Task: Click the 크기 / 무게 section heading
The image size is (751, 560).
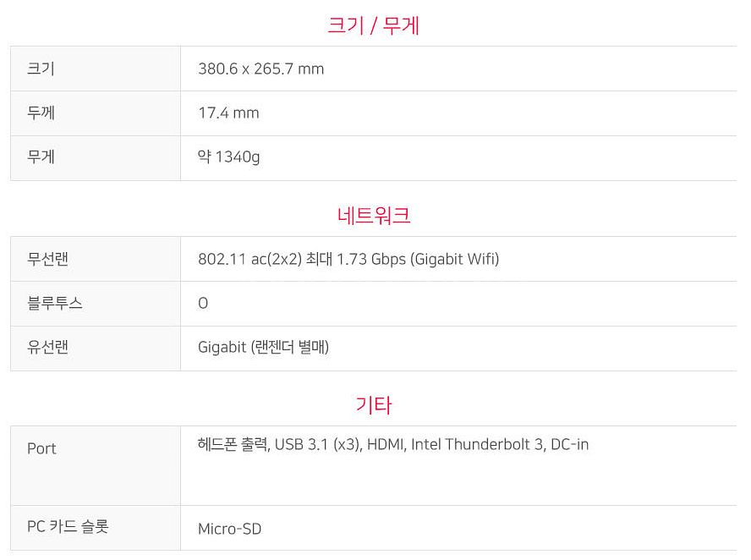Action: point(373,25)
